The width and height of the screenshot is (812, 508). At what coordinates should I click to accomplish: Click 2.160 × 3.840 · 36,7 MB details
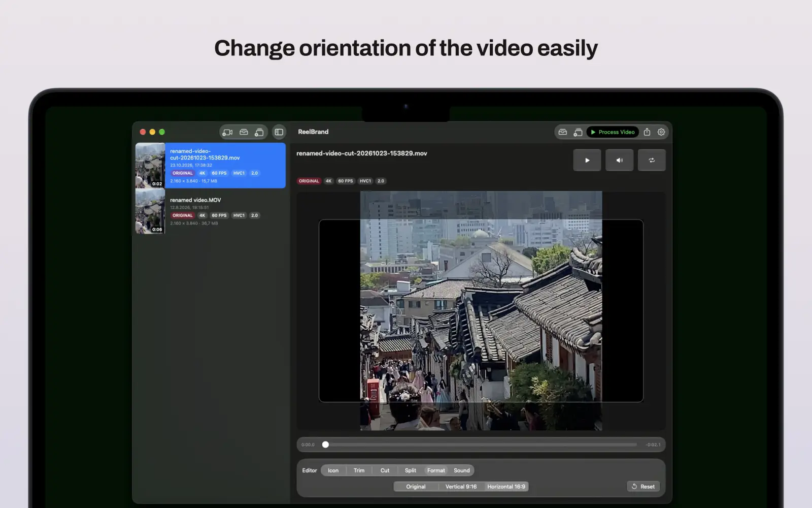[x=194, y=223]
